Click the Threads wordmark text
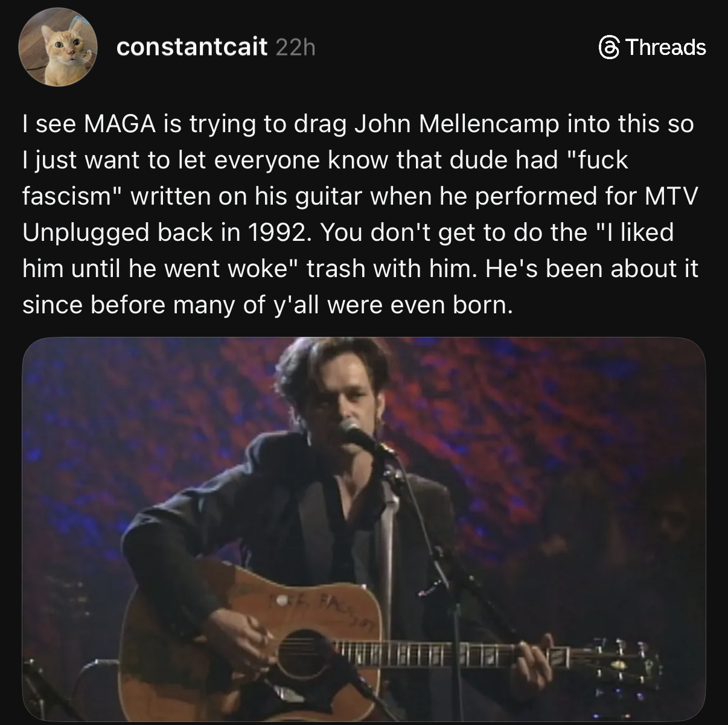 pyautogui.click(x=665, y=47)
